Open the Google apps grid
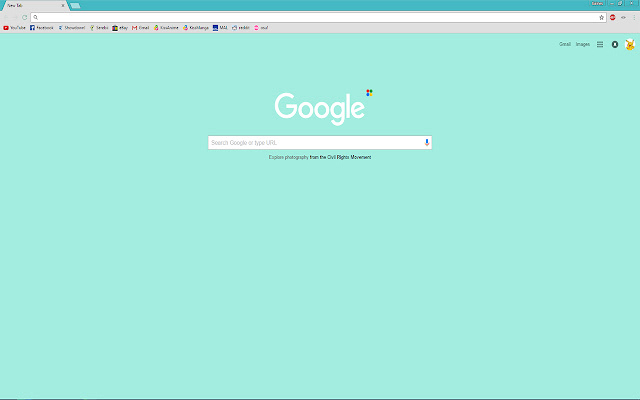Viewport: 640px width, 400px height. [600, 44]
